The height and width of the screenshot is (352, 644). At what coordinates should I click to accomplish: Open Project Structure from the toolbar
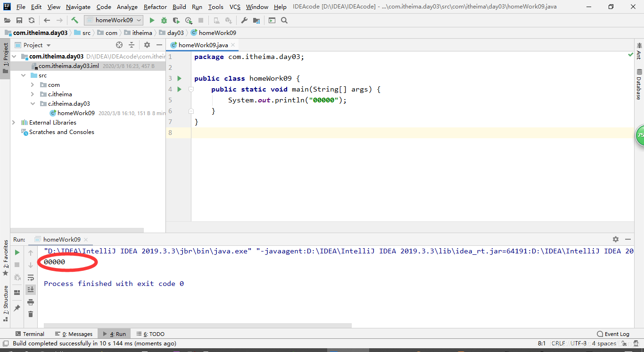tap(256, 20)
